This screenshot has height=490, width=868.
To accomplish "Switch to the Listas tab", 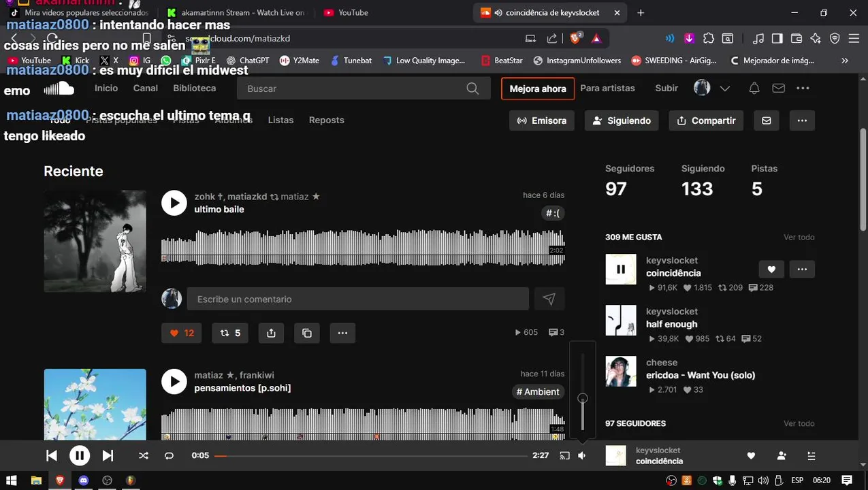I will [x=280, y=120].
